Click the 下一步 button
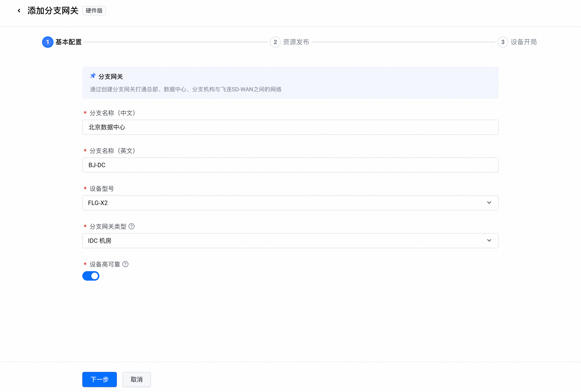Screen dimensions: 581x392 pyautogui.click(x=100, y=379)
